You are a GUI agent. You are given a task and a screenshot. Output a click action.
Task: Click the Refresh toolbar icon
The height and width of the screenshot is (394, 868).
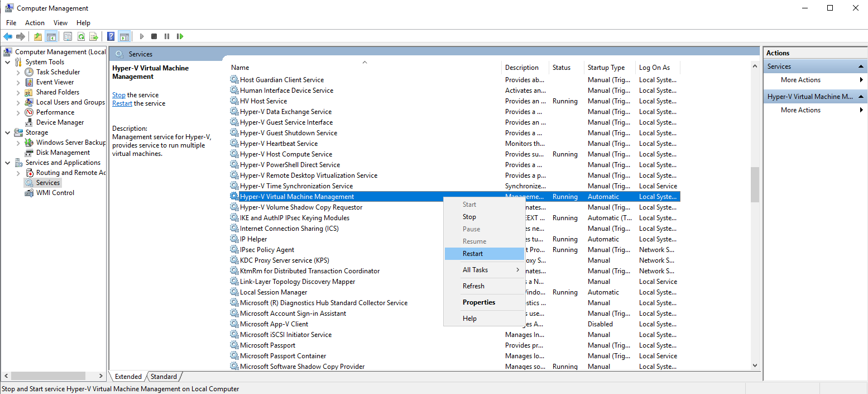[x=81, y=36]
